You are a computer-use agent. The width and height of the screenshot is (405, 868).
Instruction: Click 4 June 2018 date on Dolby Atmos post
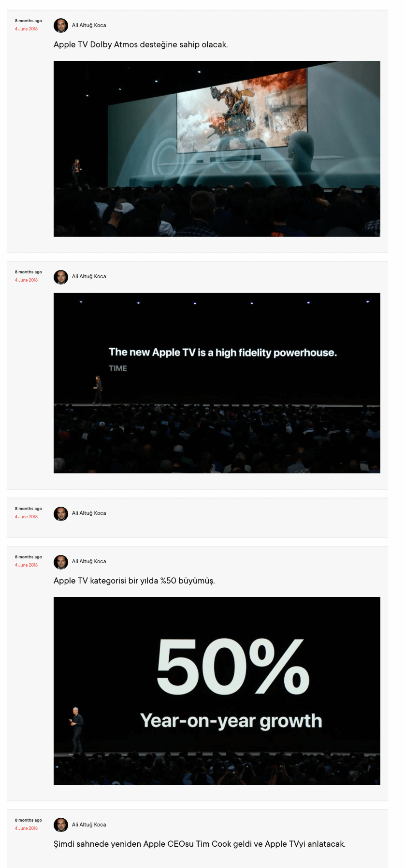click(26, 29)
